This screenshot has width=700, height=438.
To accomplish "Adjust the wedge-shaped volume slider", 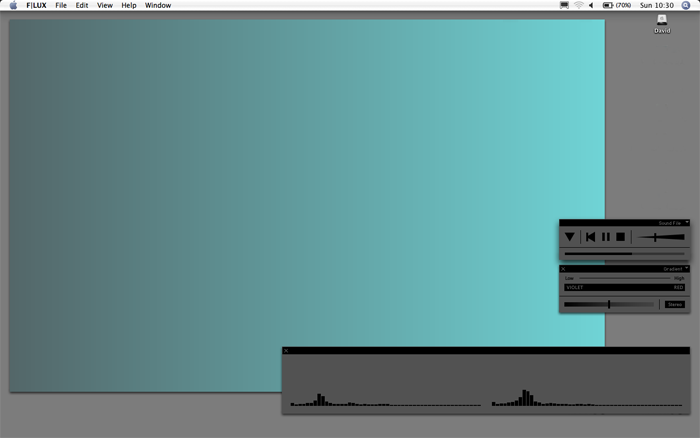I will click(661, 237).
